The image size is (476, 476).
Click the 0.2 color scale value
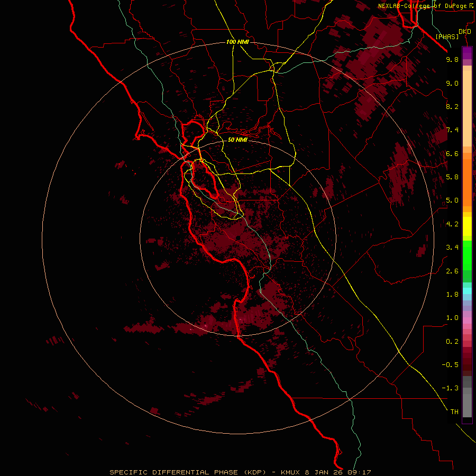pyautogui.click(x=452, y=342)
